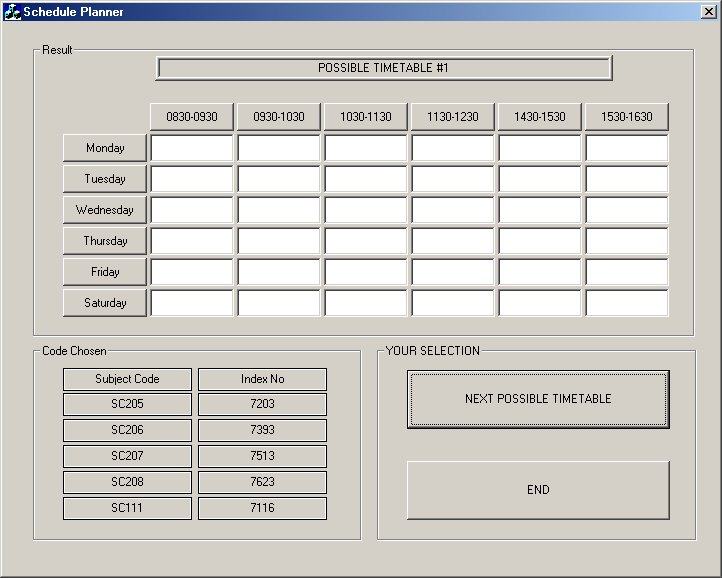The image size is (722, 578).
Task: Select subject code SC111
Action: pyautogui.click(x=127, y=509)
